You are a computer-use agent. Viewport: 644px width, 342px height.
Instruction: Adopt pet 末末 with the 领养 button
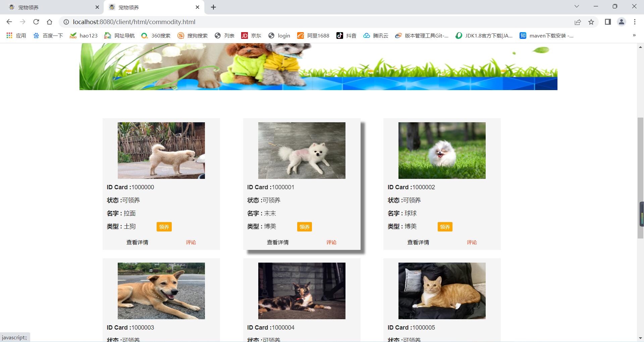click(x=305, y=227)
